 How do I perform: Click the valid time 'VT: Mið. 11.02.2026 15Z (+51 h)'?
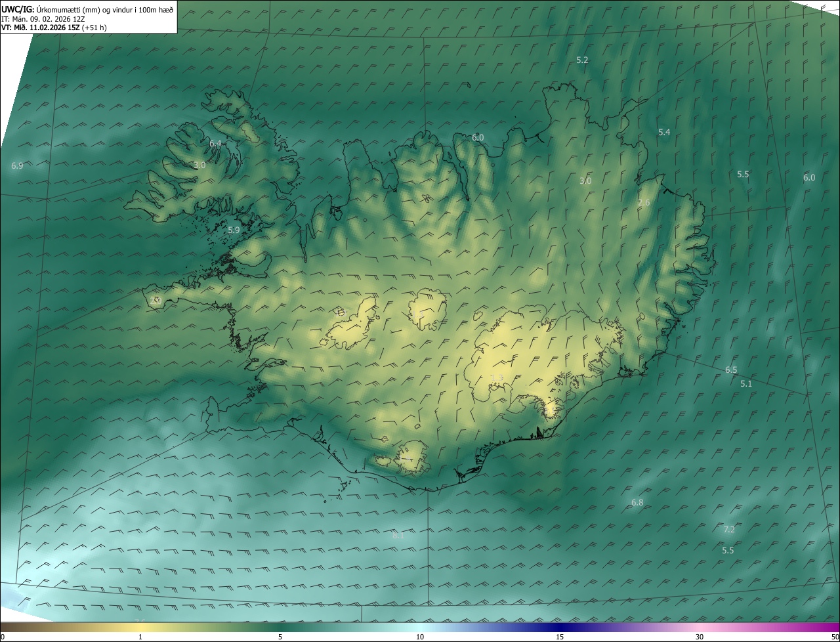[54, 28]
